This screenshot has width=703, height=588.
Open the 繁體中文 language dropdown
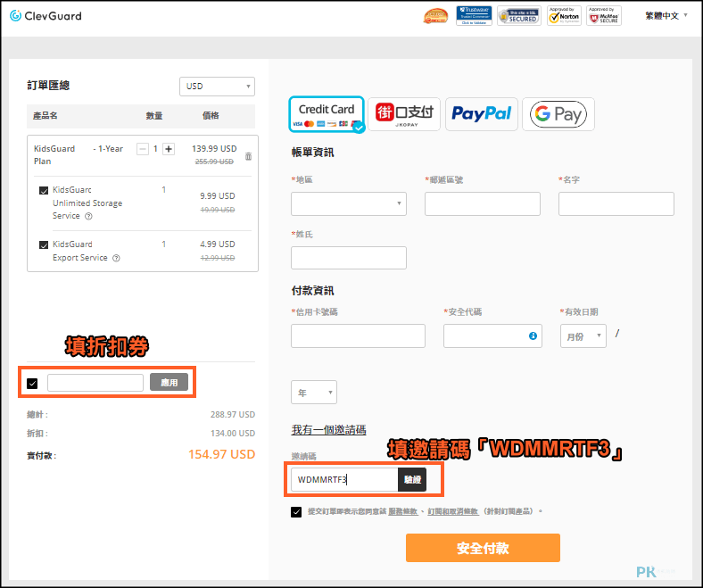666,16
